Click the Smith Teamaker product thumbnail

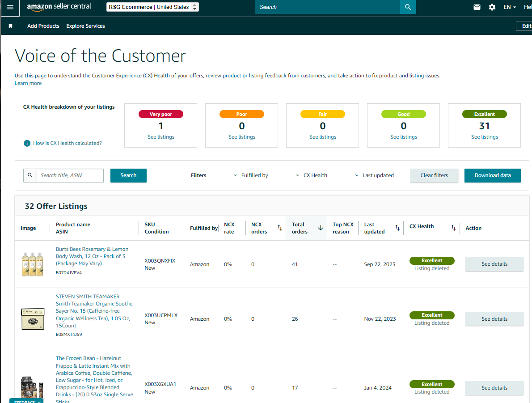(x=33, y=319)
